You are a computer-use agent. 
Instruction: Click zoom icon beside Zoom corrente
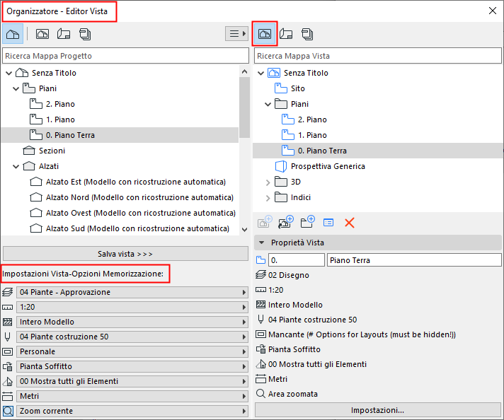coord(8,411)
